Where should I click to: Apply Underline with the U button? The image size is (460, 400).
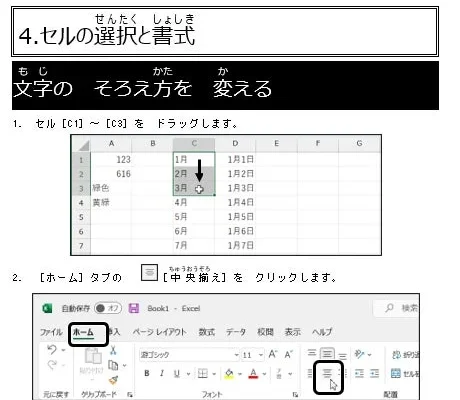point(177,373)
